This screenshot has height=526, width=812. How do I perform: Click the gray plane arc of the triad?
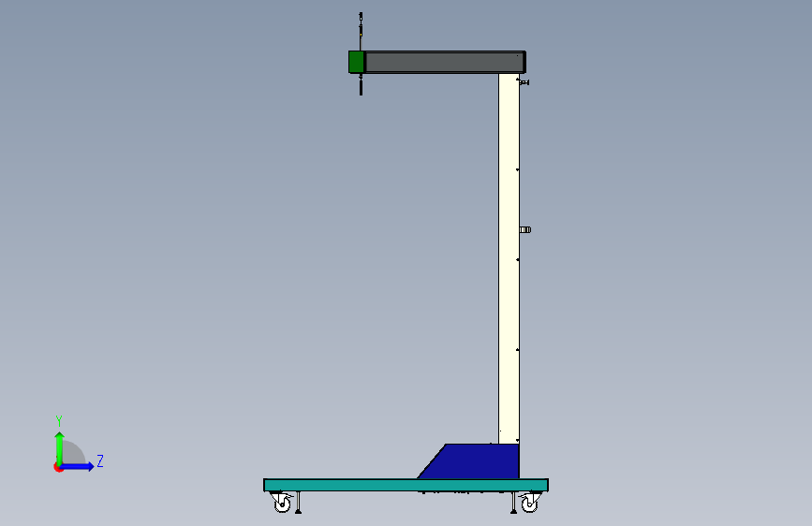pos(74,452)
